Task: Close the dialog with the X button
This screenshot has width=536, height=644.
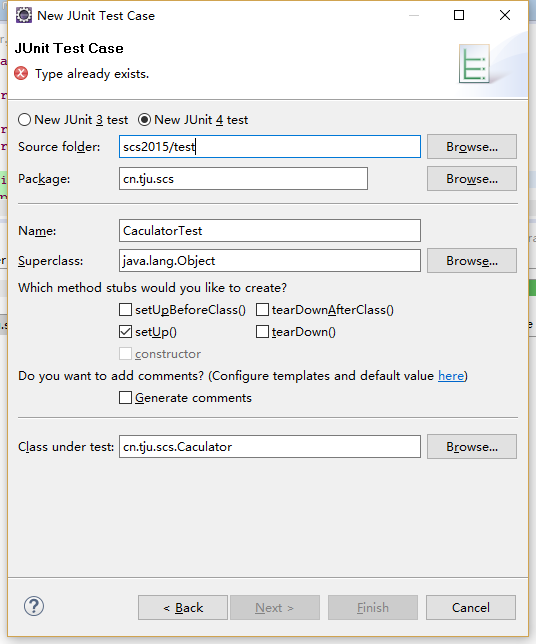Action: [505, 15]
